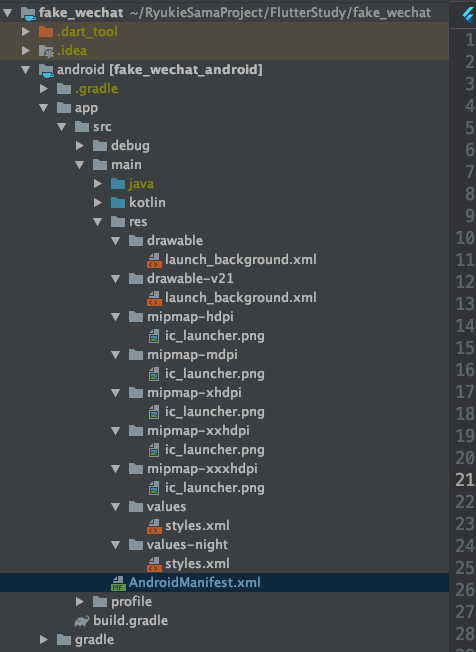This screenshot has height=652, width=476.
Task: Collapse the drawable-v21 folder
Action: (116, 279)
